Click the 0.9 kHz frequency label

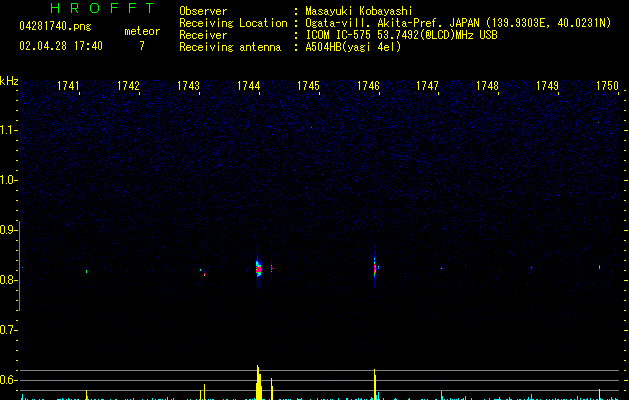click(x=8, y=230)
